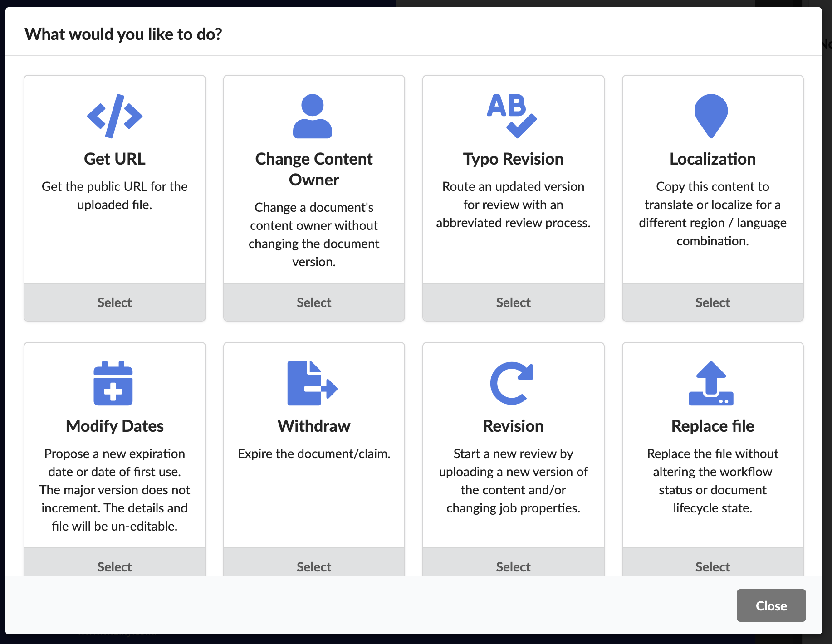Click the Typo Revision card title
The image size is (832, 644).
coord(514,159)
